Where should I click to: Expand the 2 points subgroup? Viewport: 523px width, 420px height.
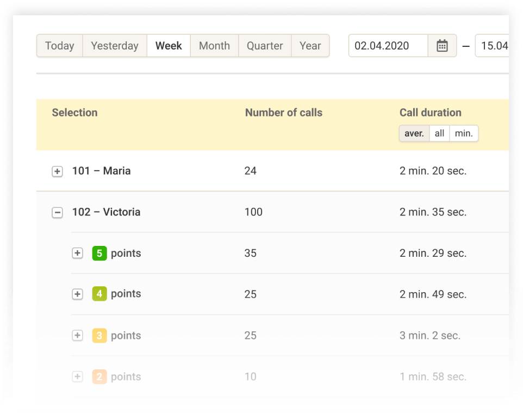tap(78, 376)
